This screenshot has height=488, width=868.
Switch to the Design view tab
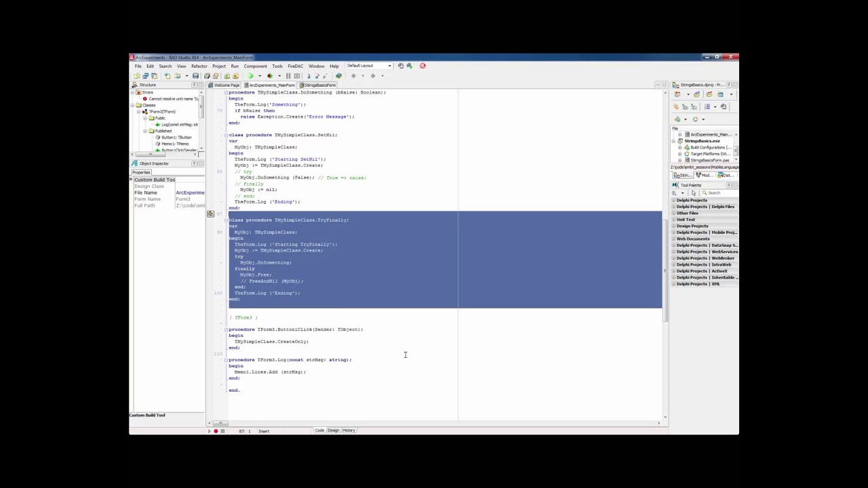tap(333, 430)
